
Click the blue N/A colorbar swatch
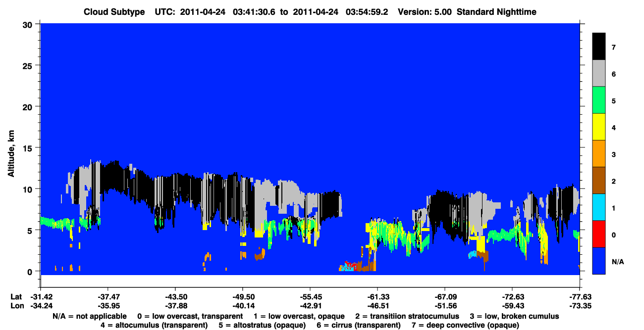click(x=598, y=261)
